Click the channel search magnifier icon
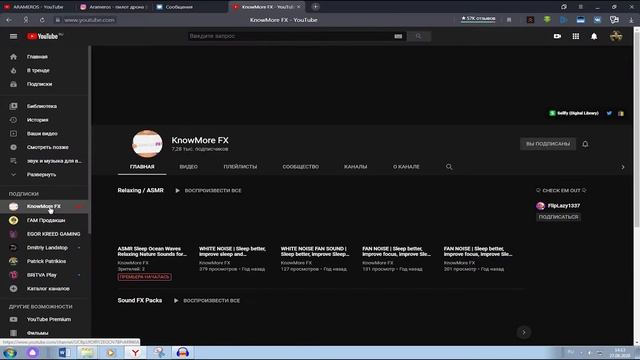640x360 pixels. click(449, 167)
